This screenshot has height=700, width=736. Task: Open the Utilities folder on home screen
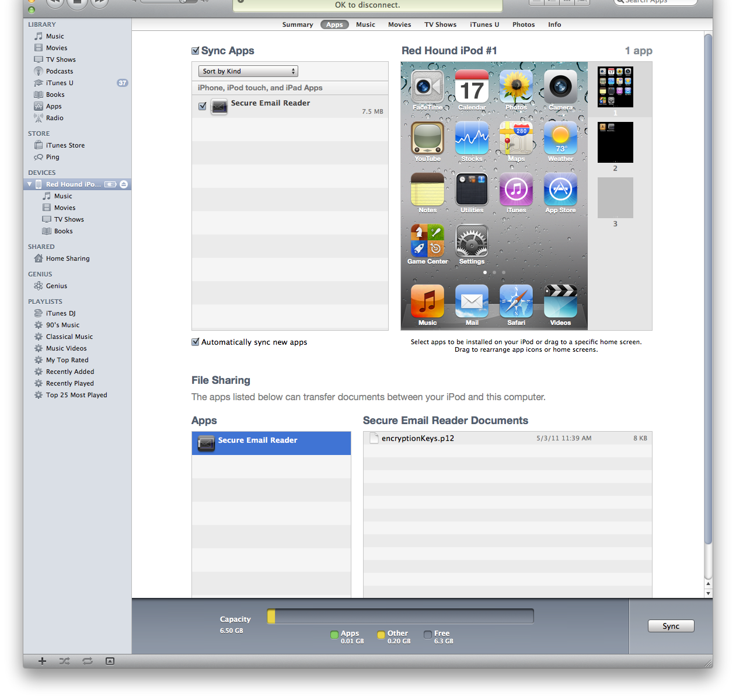point(472,190)
